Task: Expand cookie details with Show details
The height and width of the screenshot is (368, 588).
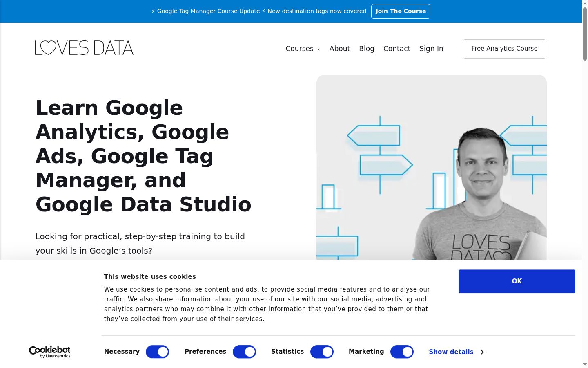Action: (x=456, y=352)
